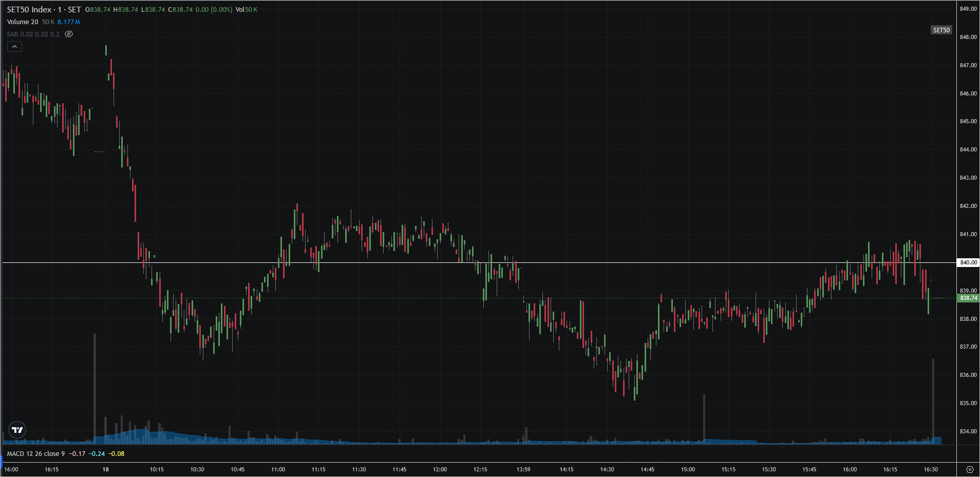Click the 14:30 label on time axis
Screen dimensions: 980x477
point(607,469)
